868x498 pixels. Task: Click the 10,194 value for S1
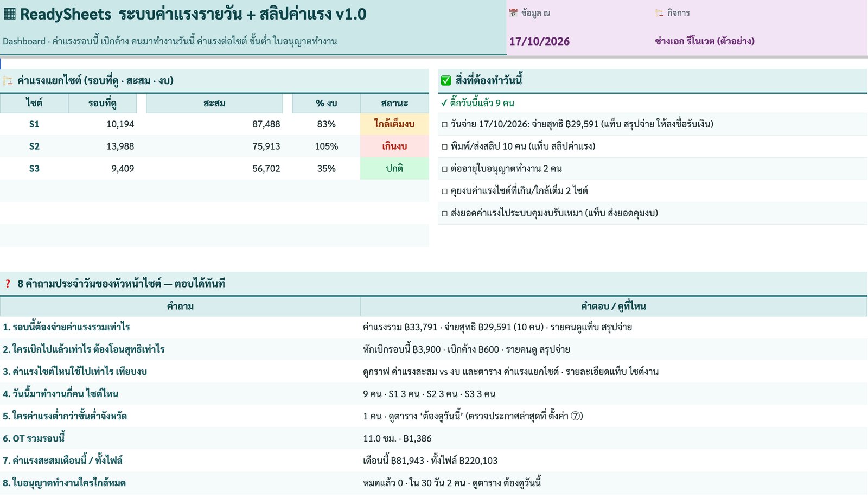point(120,124)
